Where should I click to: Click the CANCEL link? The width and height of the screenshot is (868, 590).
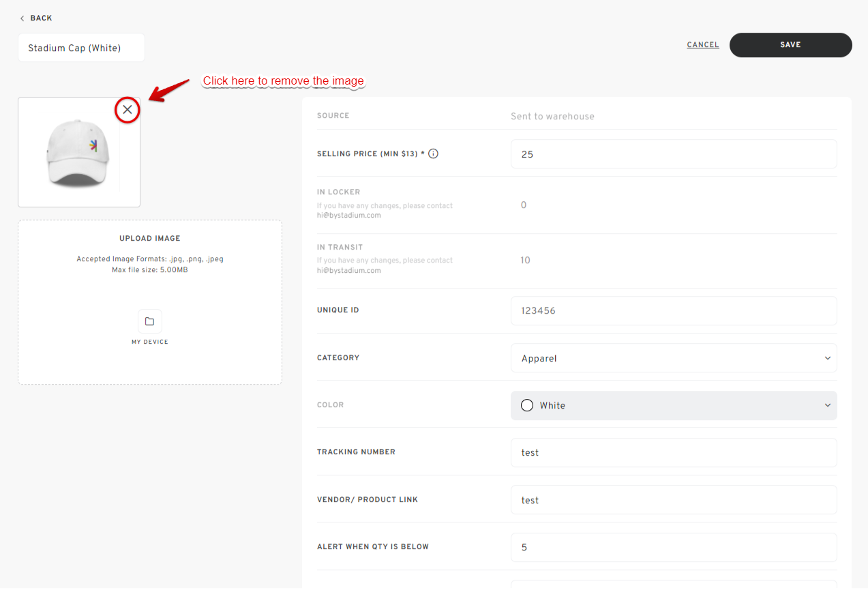coord(702,44)
